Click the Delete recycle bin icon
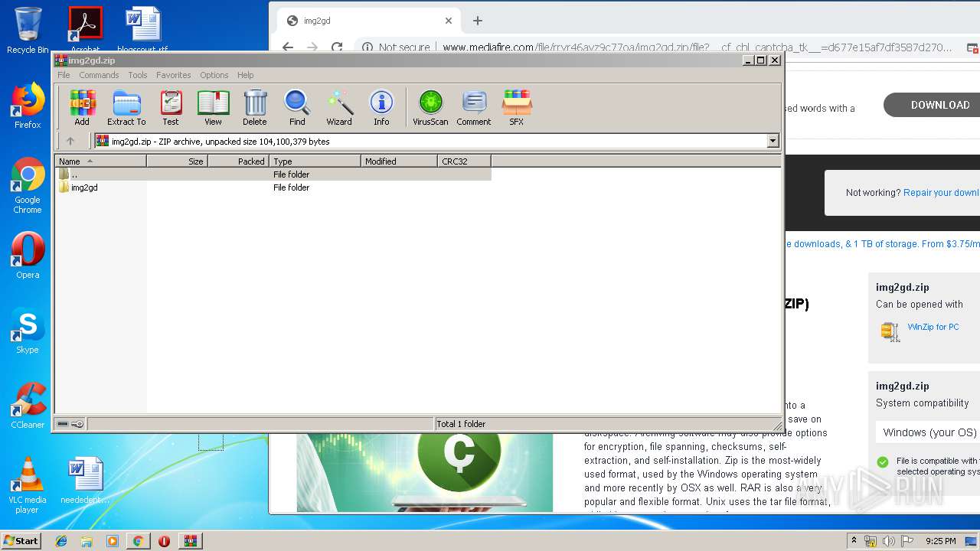The height and width of the screenshot is (551, 980). click(255, 108)
